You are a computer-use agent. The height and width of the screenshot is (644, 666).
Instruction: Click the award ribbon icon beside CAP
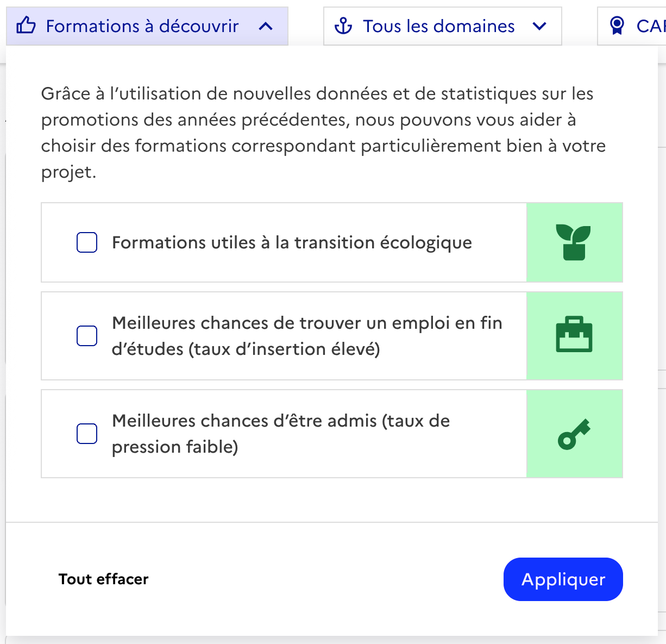pyautogui.click(x=617, y=26)
